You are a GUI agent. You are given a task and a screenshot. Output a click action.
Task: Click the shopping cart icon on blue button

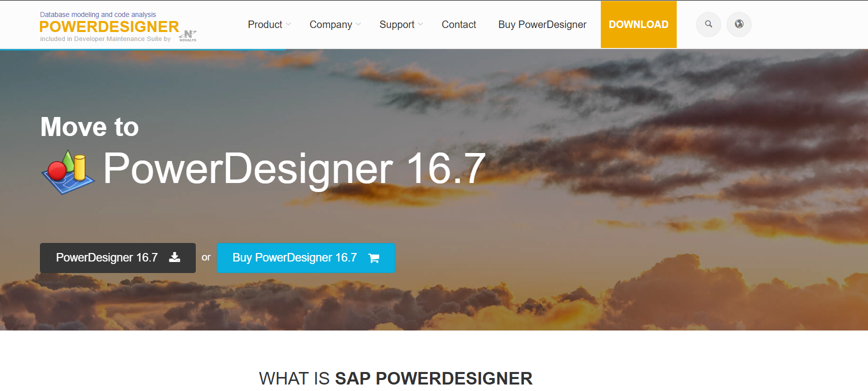coord(374,258)
